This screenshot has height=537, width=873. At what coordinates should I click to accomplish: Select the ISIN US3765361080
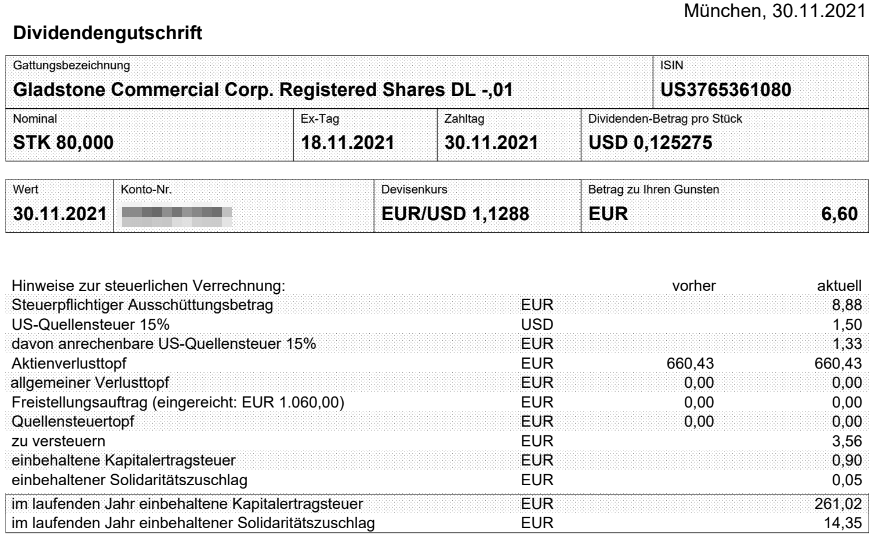[725, 90]
